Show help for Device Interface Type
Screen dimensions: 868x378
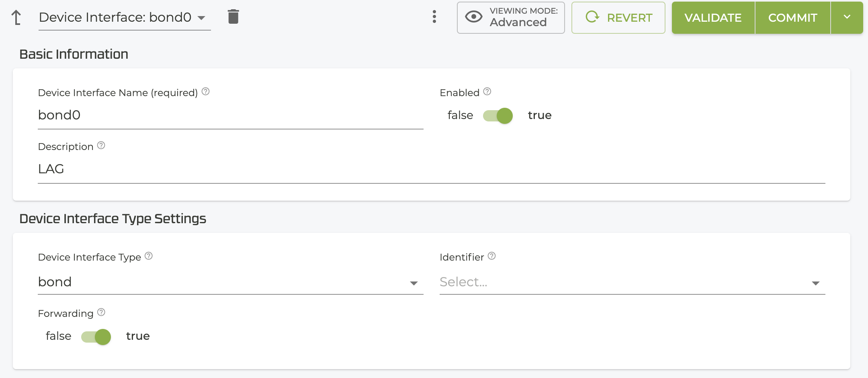[149, 256]
